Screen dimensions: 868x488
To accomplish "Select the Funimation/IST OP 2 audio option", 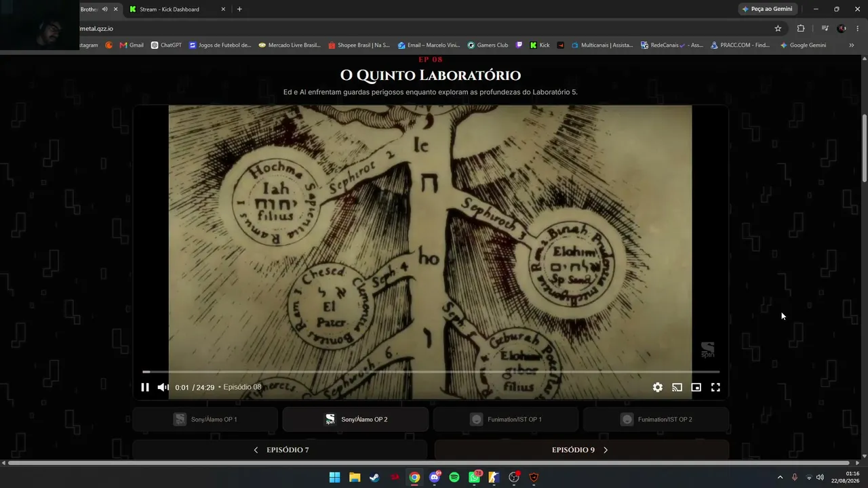I will tap(656, 420).
